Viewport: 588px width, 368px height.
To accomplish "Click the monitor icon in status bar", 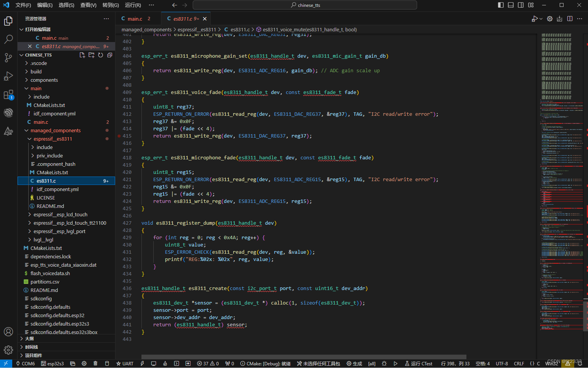I will click(154, 363).
